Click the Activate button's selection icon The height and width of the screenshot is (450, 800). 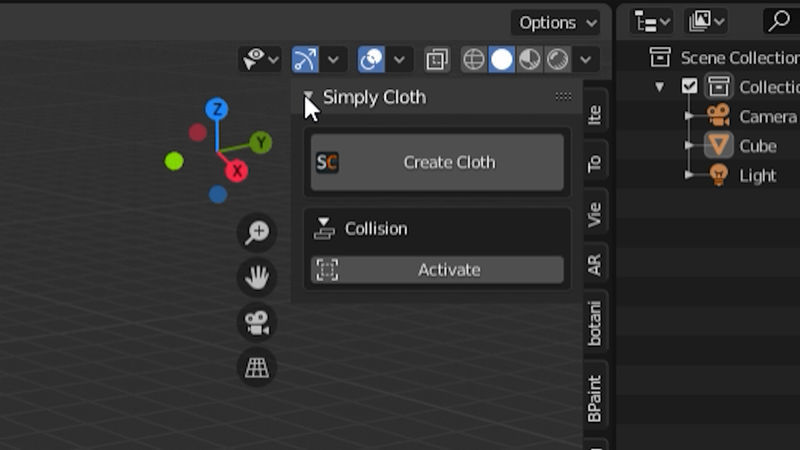[x=327, y=269]
